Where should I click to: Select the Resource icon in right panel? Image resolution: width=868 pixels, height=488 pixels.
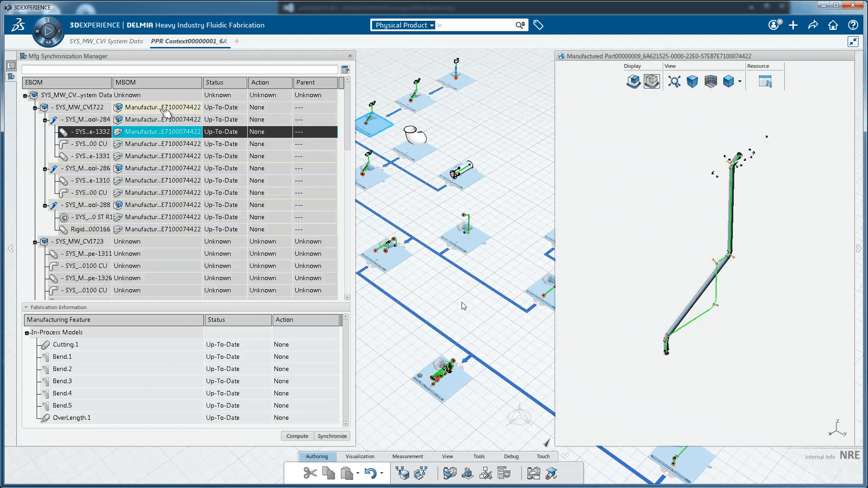coord(765,82)
